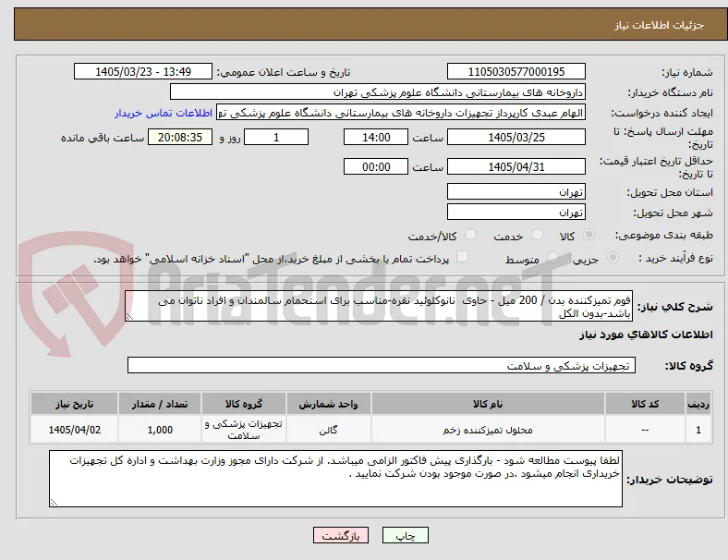Click the چاپ (print) button
The image size is (728, 560).
(405, 535)
